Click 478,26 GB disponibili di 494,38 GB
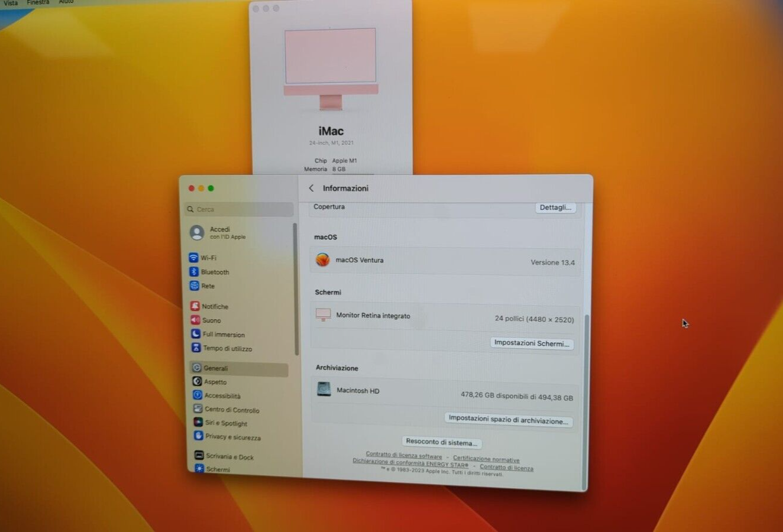 [517, 396]
